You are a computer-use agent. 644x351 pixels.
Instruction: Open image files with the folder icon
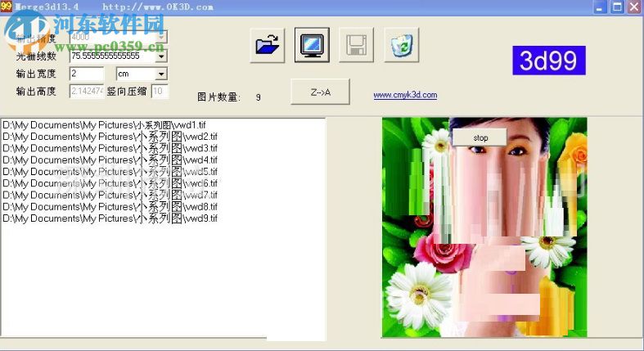(268, 45)
